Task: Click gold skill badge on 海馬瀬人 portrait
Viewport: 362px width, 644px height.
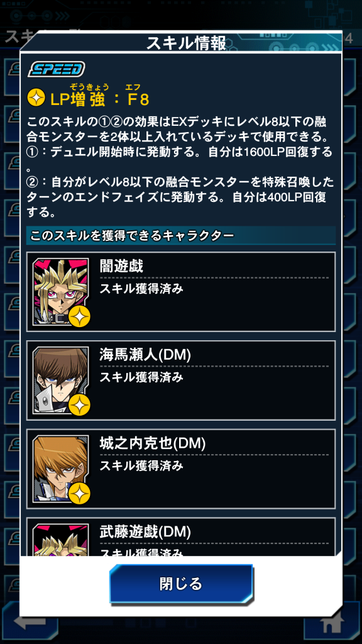Action: 79,404
